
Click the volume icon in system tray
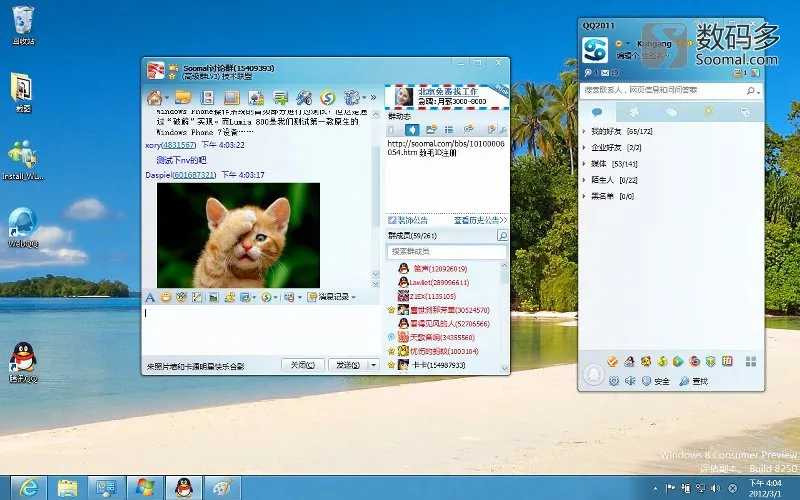coord(716,488)
